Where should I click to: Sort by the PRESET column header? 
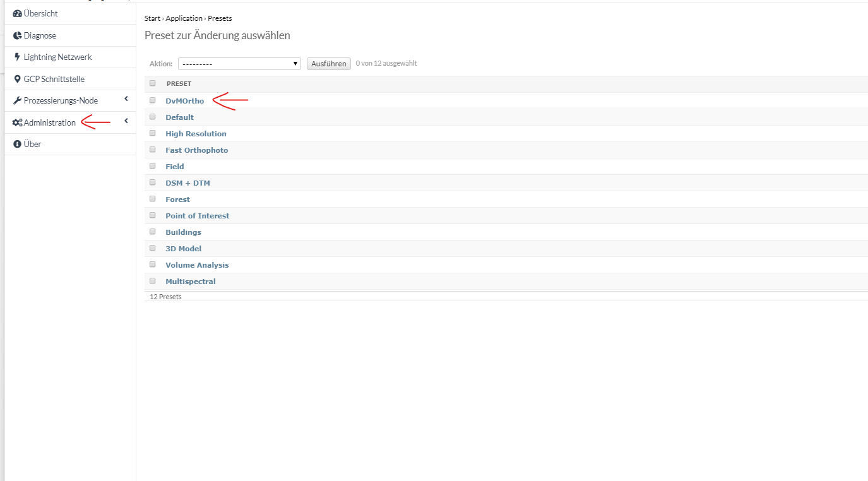(x=179, y=84)
